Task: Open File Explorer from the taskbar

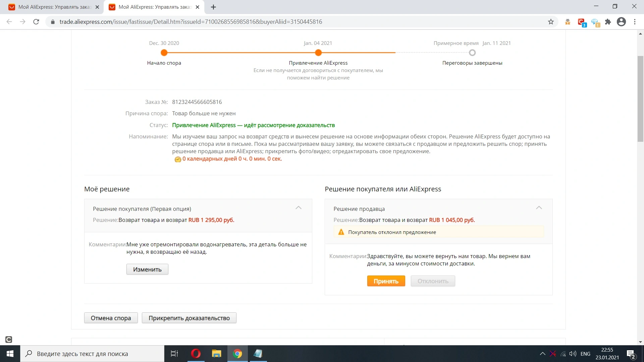Action: pyautogui.click(x=217, y=354)
